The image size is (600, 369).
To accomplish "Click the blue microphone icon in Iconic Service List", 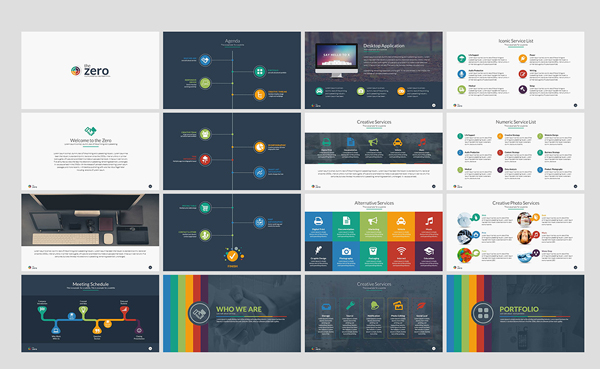I will (461, 74).
